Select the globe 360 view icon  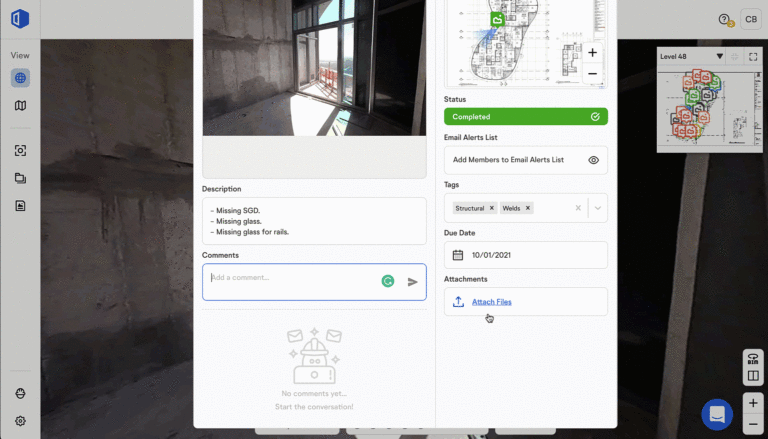20,78
